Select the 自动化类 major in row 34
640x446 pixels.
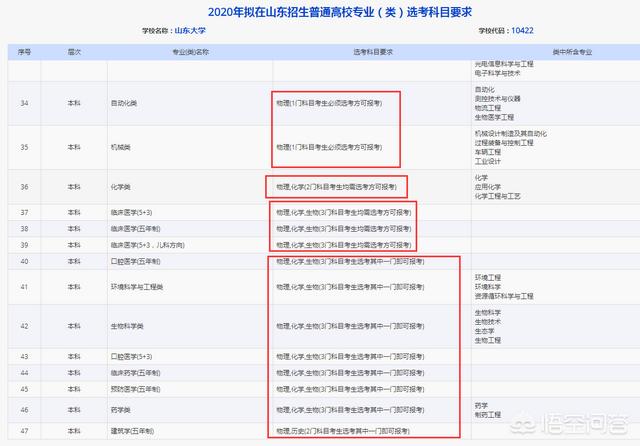[124, 103]
